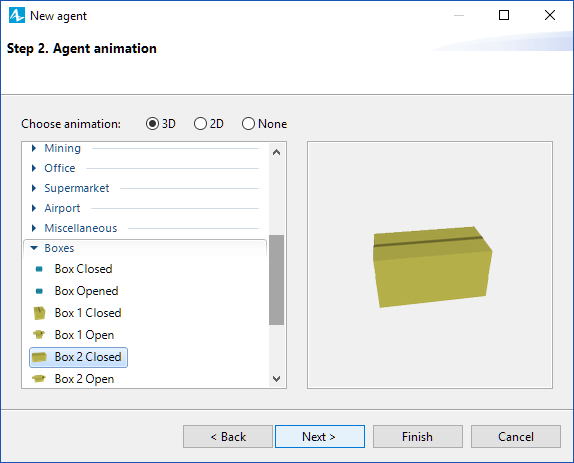Choose the Box 2 Open icon
Screen dimensions: 574x463
pyautogui.click(x=39, y=378)
